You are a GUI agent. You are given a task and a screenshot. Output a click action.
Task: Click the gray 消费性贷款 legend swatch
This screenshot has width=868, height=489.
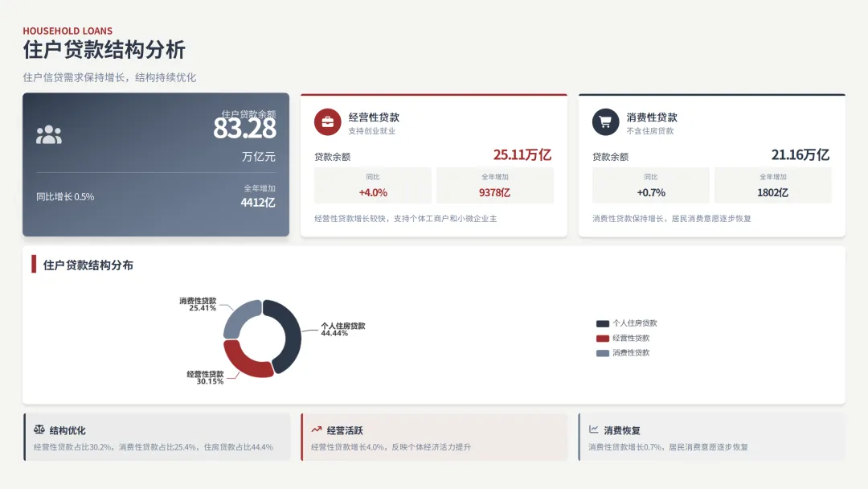pos(602,353)
